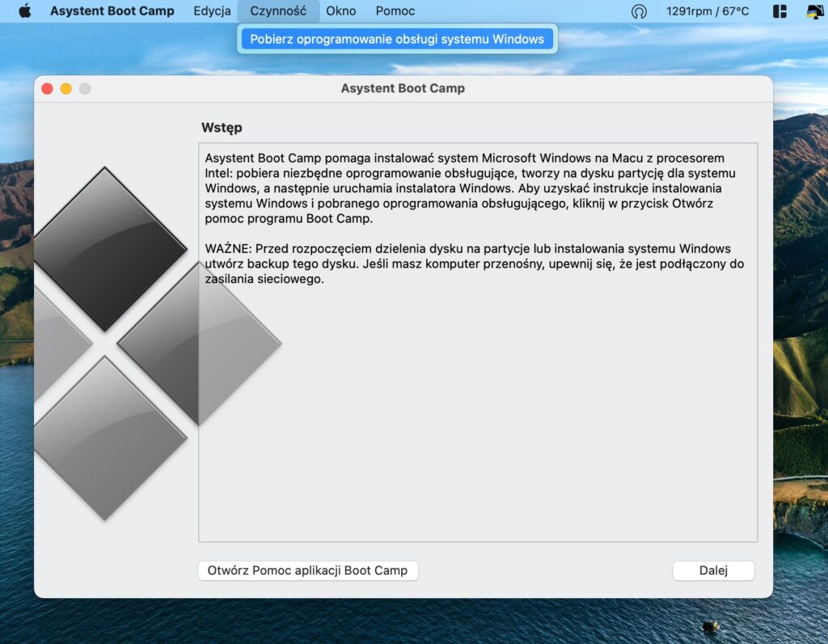Choose Pobierz oprogramowanie obsługi systemu Windows
Screen dimensions: 828x644
tap(397, 39)
